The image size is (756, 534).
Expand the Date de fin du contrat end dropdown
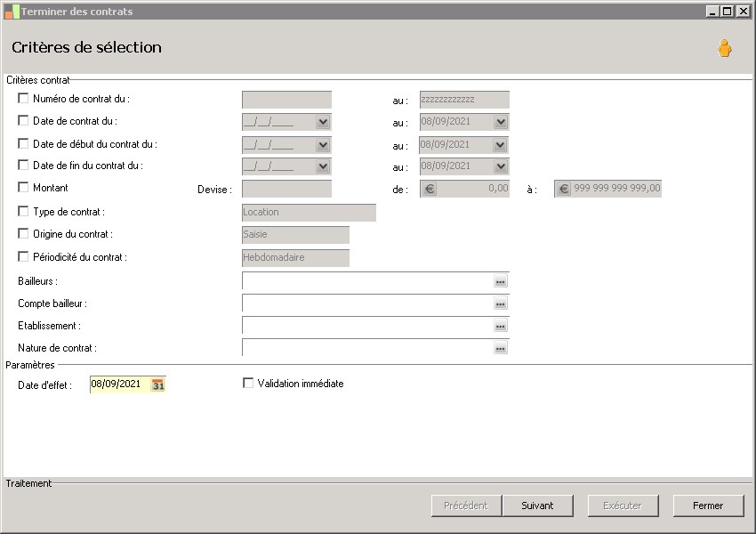tap(501, 166)
